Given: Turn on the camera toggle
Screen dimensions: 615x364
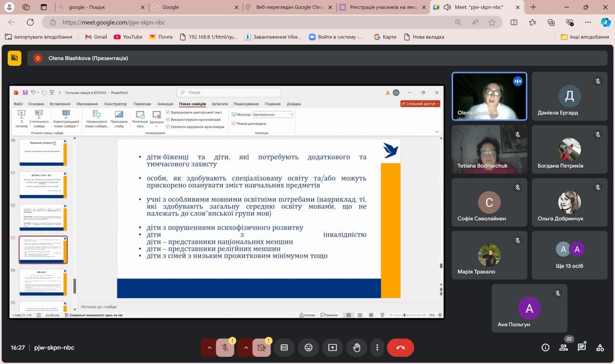Looking at the screenshot, I should tap(261, 348).
